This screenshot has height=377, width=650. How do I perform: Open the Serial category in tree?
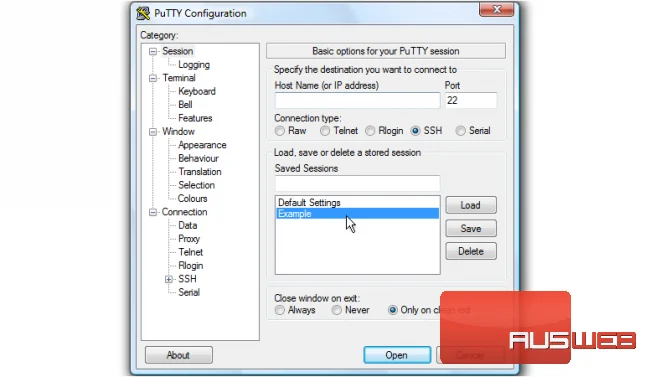click(x=189, y=292)
